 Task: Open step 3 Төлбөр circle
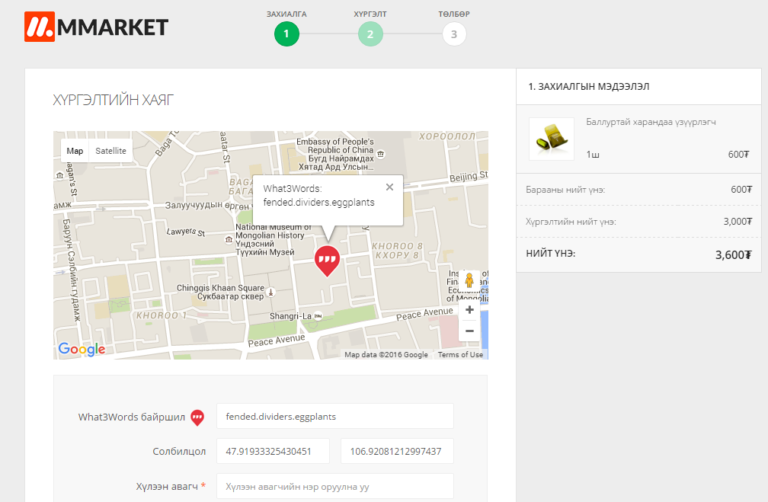[454, 34]
